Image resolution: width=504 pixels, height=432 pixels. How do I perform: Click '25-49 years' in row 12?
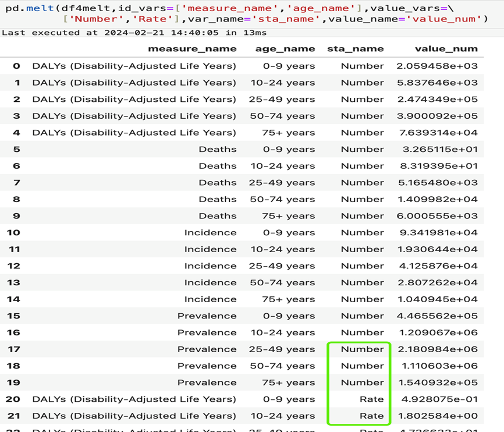(x=282, y=266)
